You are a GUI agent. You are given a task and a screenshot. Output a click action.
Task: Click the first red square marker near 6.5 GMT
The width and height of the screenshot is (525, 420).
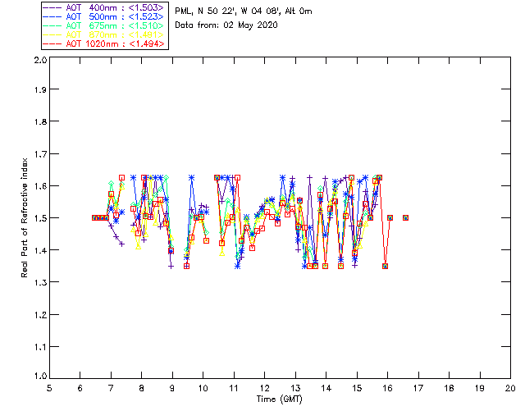pos(94,217)
